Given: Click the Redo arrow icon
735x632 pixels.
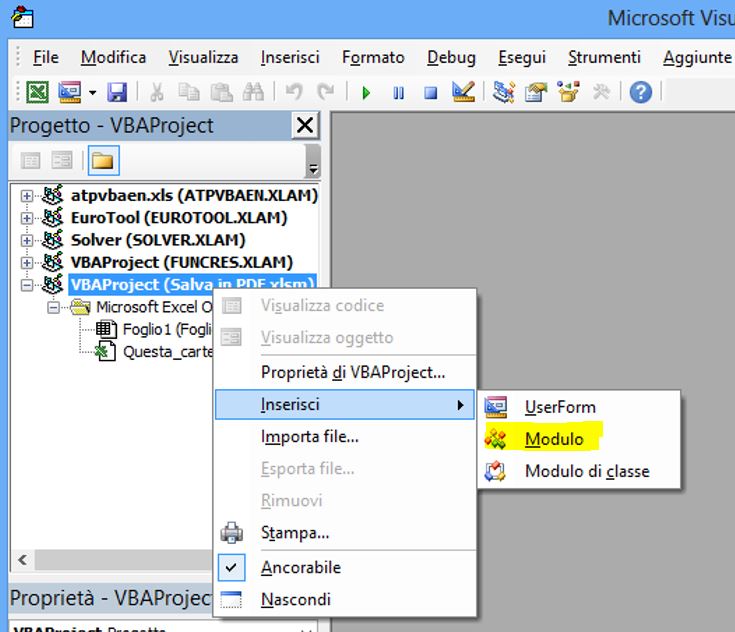Looking at the screenshot, I should click(x=325, y=91).
